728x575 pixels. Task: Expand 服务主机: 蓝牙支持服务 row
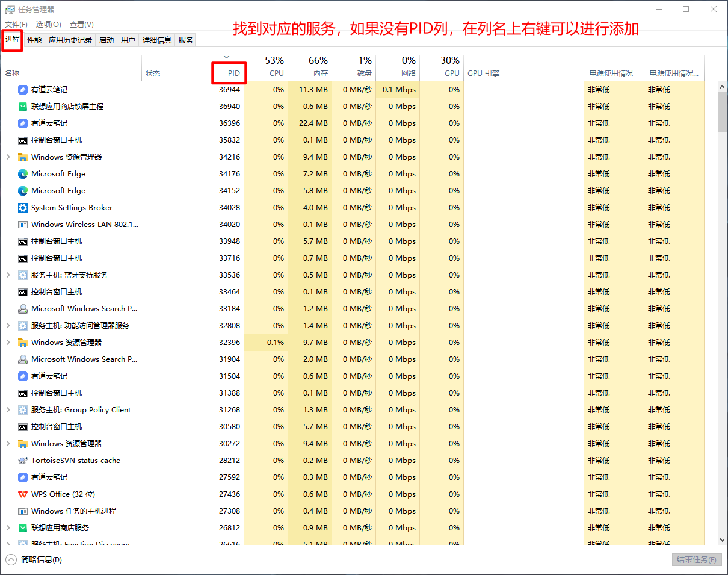[8, 275]
